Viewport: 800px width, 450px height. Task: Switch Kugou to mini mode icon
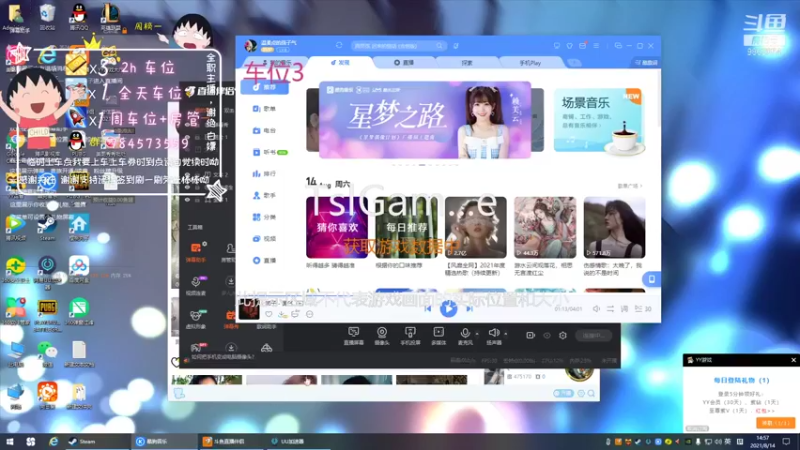(618, 46)
